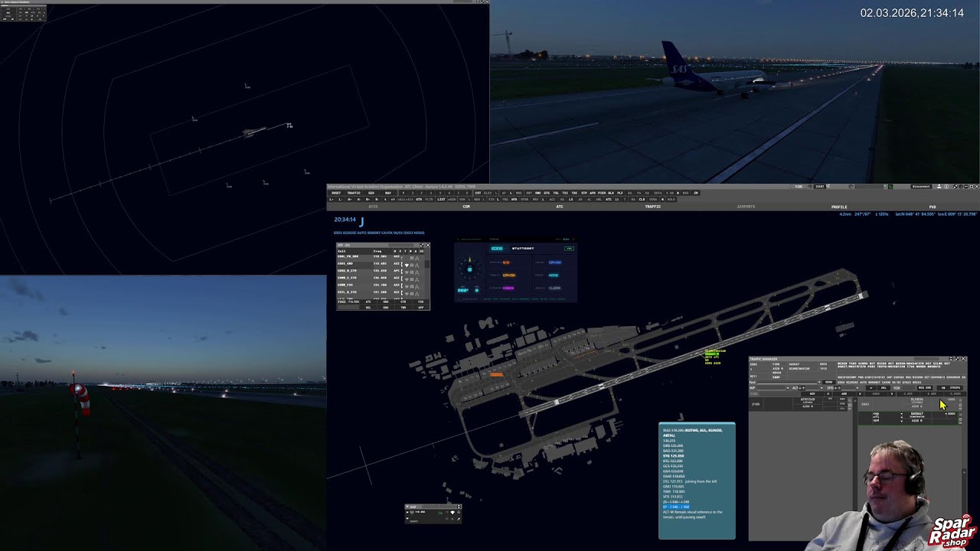Click ATIS letter icon on EDGG_K_CTR row
This screenshot has width=980, height=551.
click(417, 272)
